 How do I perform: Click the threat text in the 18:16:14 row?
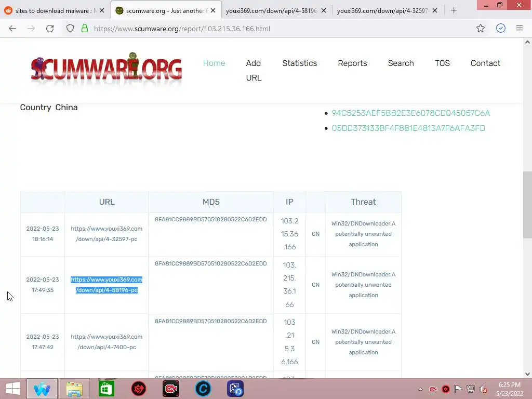coord(363,234)
